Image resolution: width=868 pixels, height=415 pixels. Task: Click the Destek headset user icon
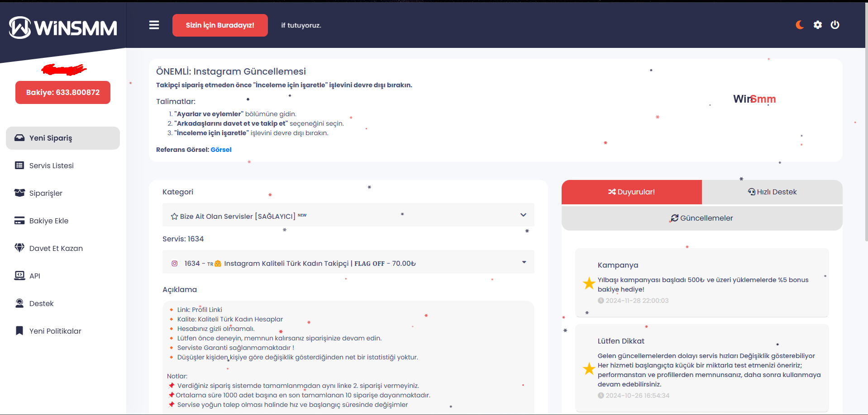point(19,303)
